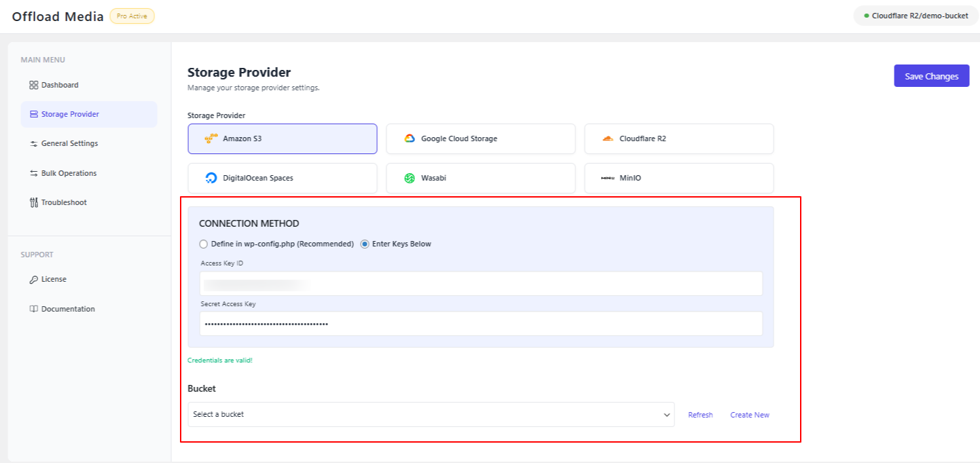Select the MinIO provider card
Viewport: 980px width, 463px height.
click(678, 178)
